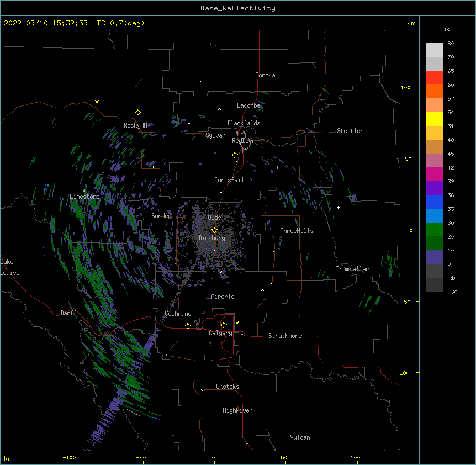Click the ThreeHills label
Screen dimensions: 476x465
297,231
